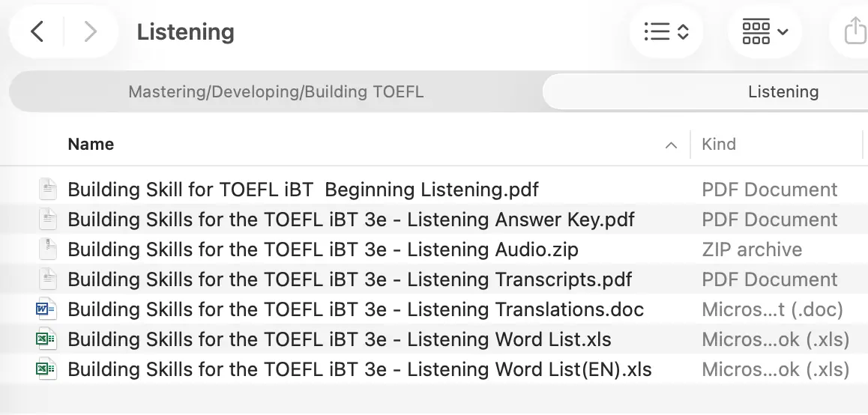868x415 pixels.
Task: Click the Beginning Listening PDF file icon
Action: tap(47, 190)
